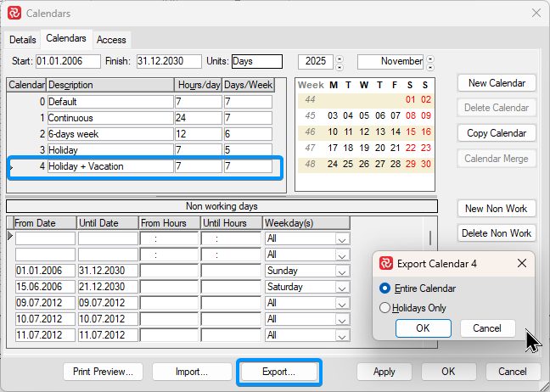Click the Copy Calendar button
550x392 pixels.
pyautogui.click(x=497, y=133)
